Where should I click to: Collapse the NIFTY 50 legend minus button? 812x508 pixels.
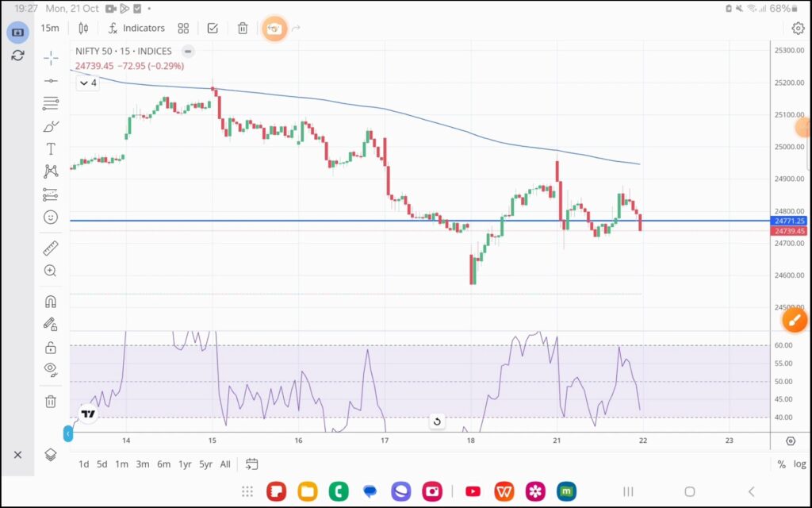(188, 52)
